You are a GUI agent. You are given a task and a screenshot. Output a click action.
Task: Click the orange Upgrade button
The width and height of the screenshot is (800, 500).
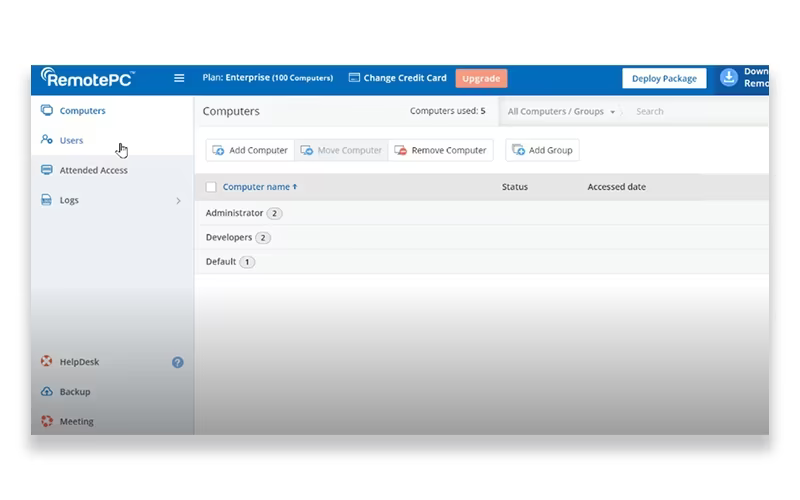(x=481, y=79)
